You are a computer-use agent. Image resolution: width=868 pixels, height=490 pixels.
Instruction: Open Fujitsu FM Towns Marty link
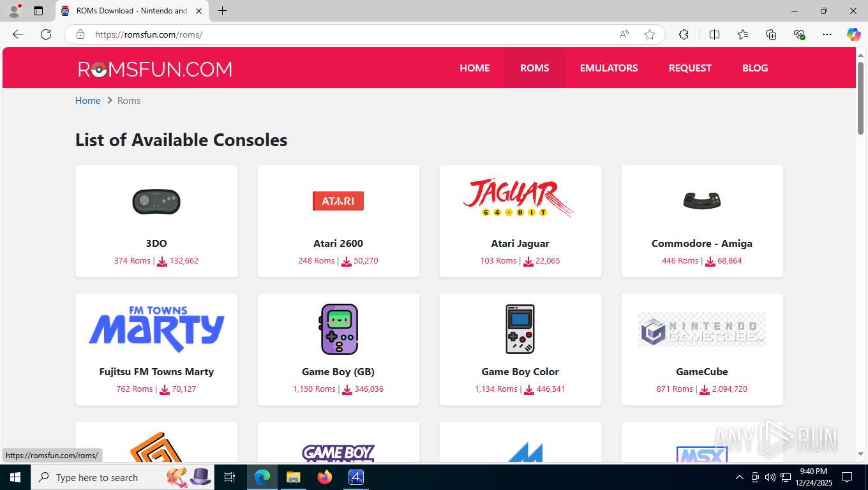156,371
